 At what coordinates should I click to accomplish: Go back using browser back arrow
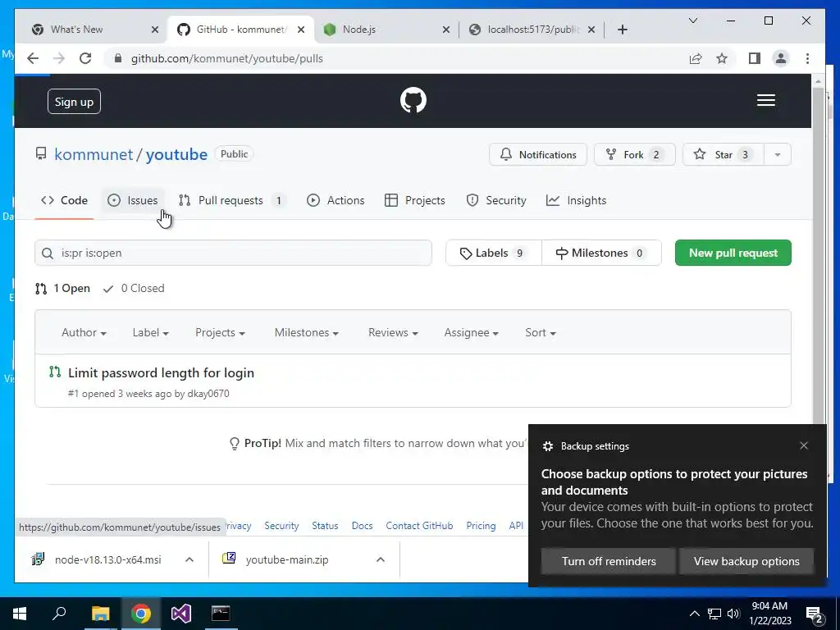(x=33, y=58)
